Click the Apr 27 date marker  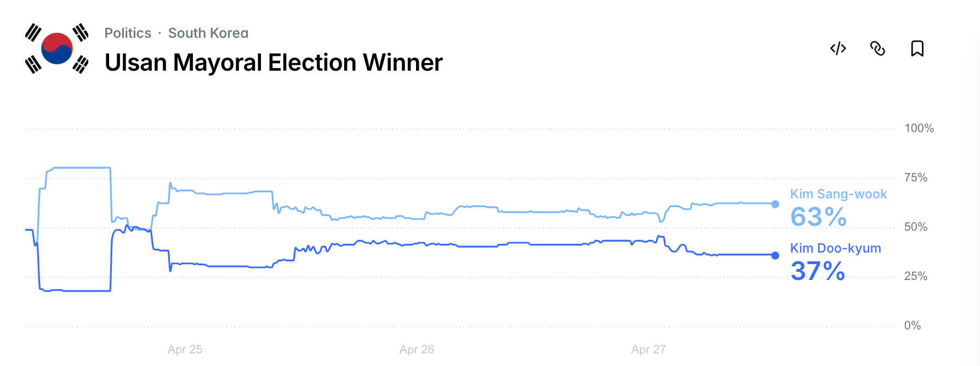tap(648, 350)
